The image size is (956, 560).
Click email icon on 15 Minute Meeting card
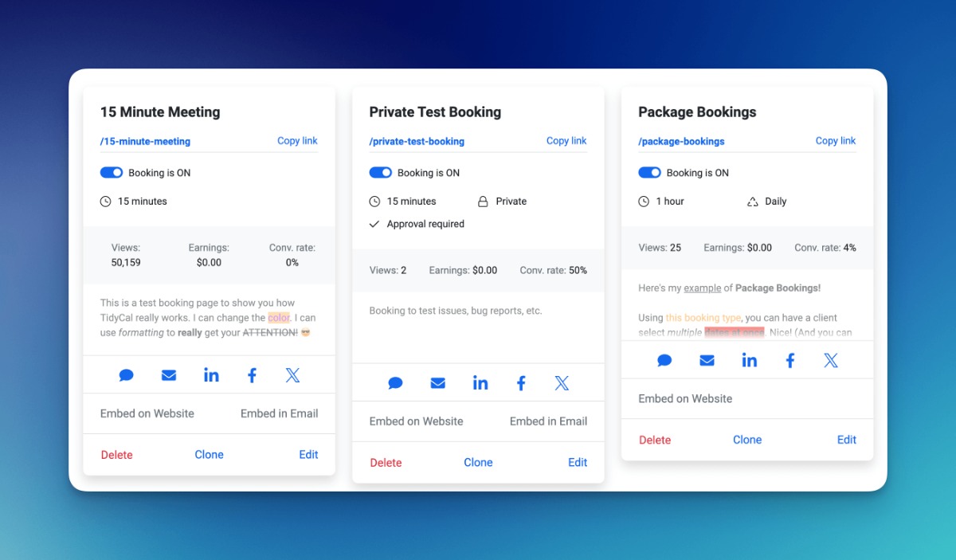[169, 375]
